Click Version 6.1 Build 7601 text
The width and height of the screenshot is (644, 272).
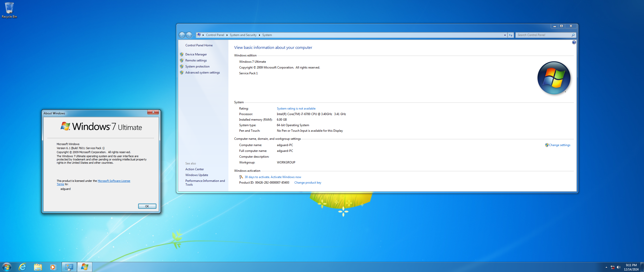point(80,148)
